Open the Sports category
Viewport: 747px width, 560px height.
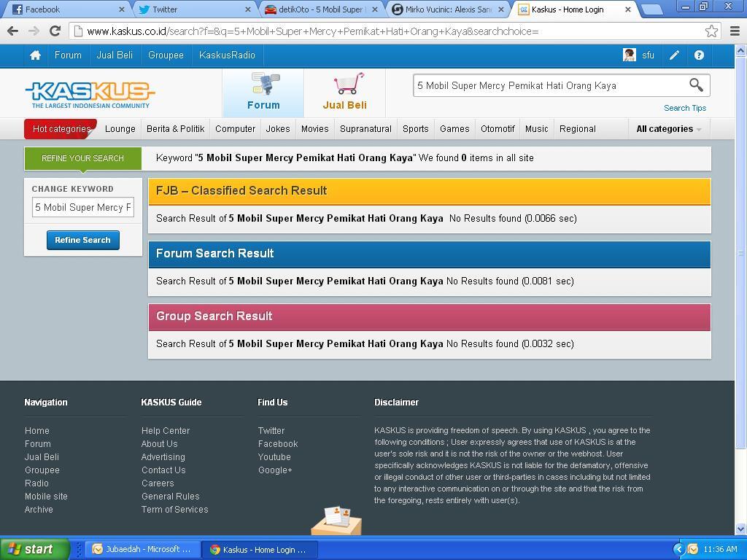tap(415, 129)
